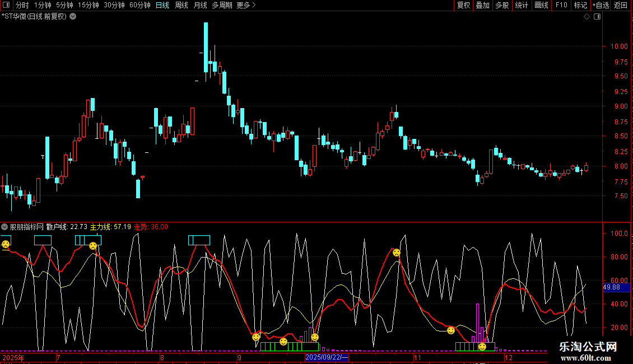This screenshot has height=364, width=633.
Task: Click the sad face near 80 line before July peak
Action: pos(93,246)
